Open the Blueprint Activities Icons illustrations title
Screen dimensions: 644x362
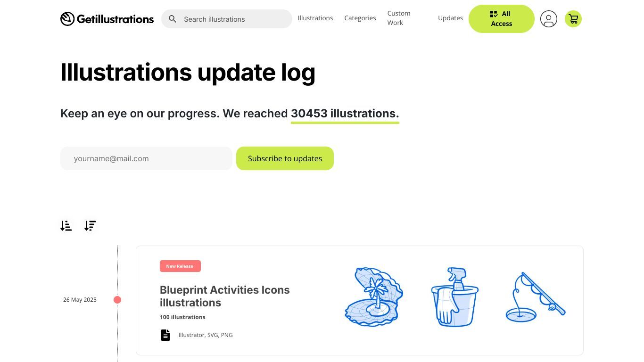tap(225, 296)
